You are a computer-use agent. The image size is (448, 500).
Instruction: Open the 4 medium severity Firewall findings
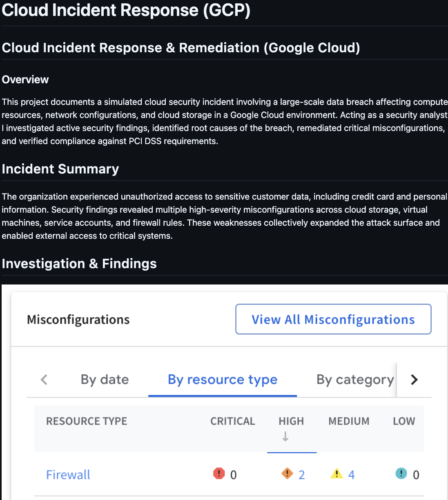[x=351, y=475]
